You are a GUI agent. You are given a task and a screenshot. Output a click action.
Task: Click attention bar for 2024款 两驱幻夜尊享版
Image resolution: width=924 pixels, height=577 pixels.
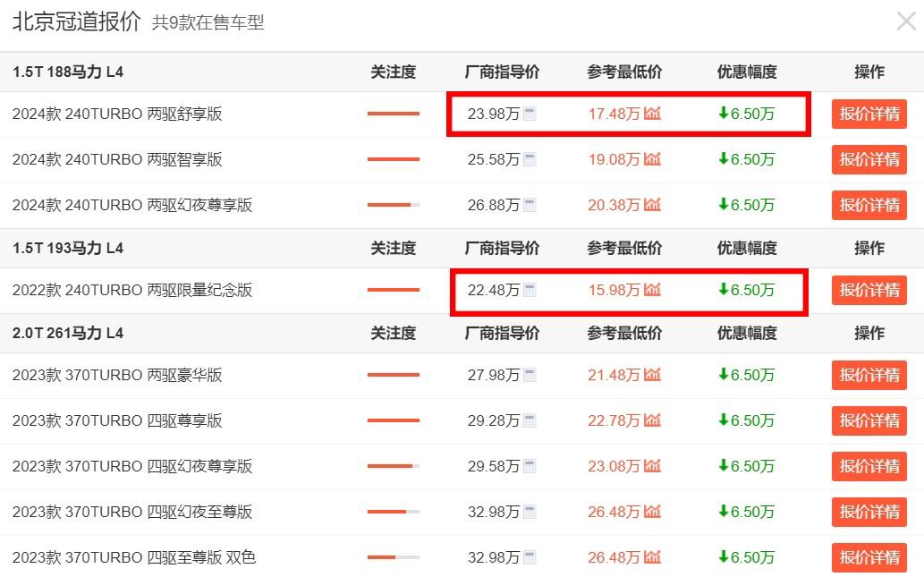394,205
